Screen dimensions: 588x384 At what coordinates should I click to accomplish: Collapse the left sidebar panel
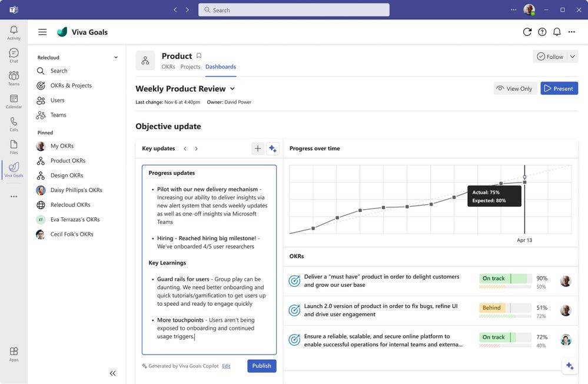point(113,373)
